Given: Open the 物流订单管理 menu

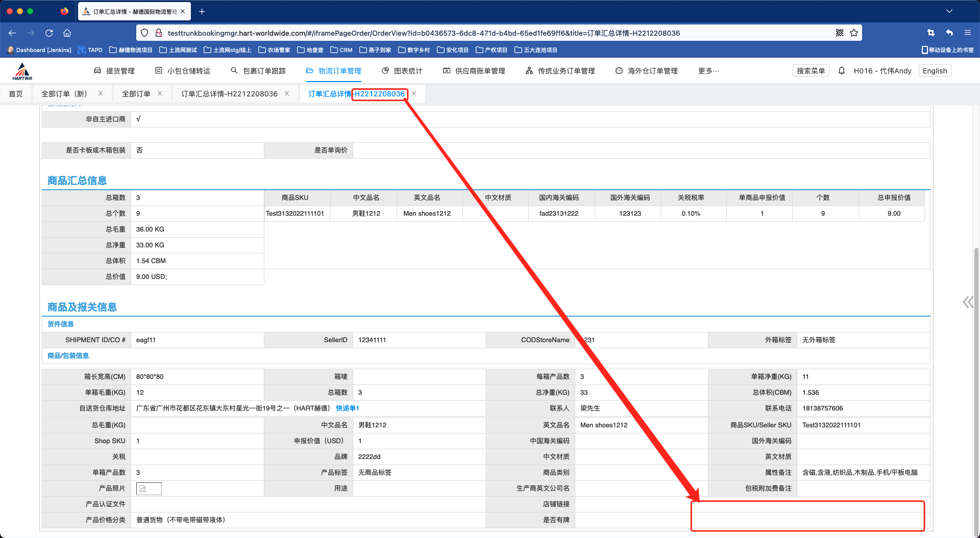Looking at the screenshot, I should pyautogui.click(x=334, y=71).
